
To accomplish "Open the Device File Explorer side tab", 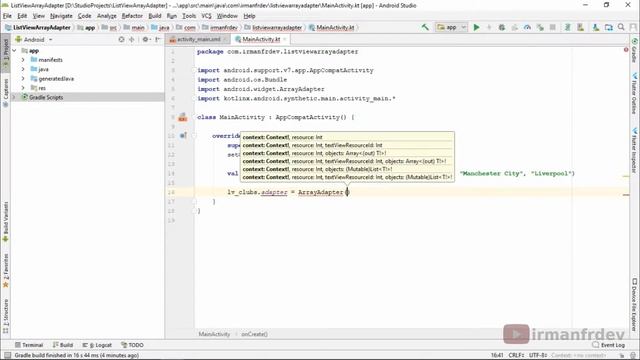I will [634, 304].
